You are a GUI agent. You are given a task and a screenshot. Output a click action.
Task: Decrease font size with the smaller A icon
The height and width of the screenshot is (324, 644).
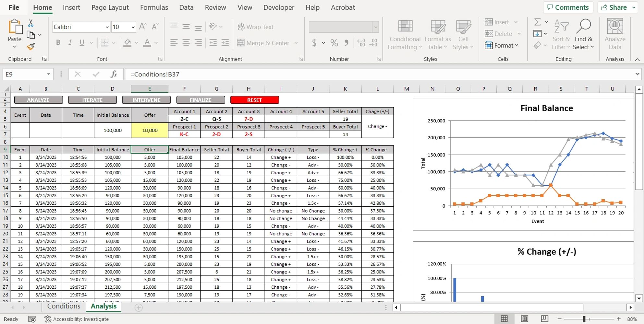(155, 27)
